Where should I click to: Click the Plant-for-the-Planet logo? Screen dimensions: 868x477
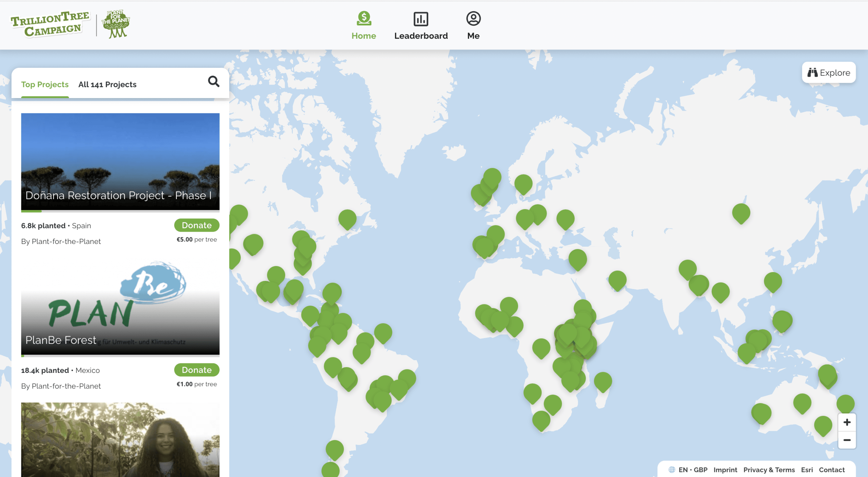coord(116,24)
